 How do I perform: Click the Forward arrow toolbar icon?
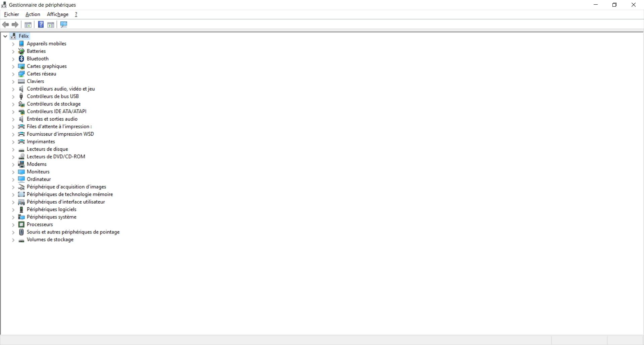pos(15,24)
